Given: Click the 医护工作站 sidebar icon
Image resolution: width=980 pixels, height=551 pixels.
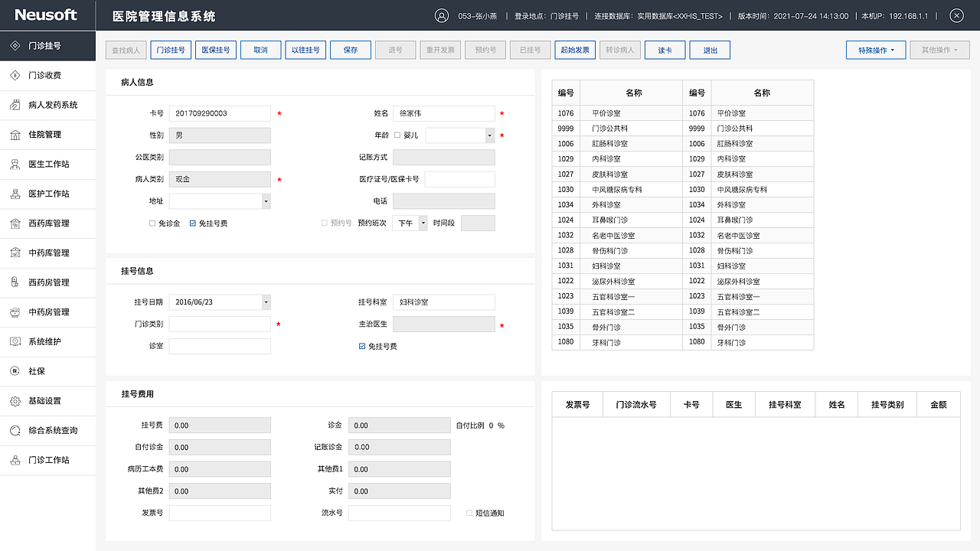Looking at the screenshot, I should (x=15, y=194).
